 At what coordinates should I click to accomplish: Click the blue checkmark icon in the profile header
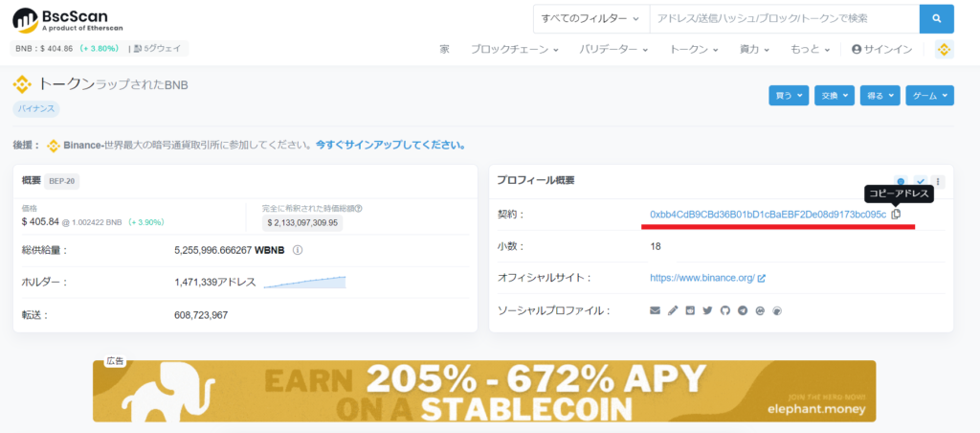pyautogui.click(x=920, y=182)
